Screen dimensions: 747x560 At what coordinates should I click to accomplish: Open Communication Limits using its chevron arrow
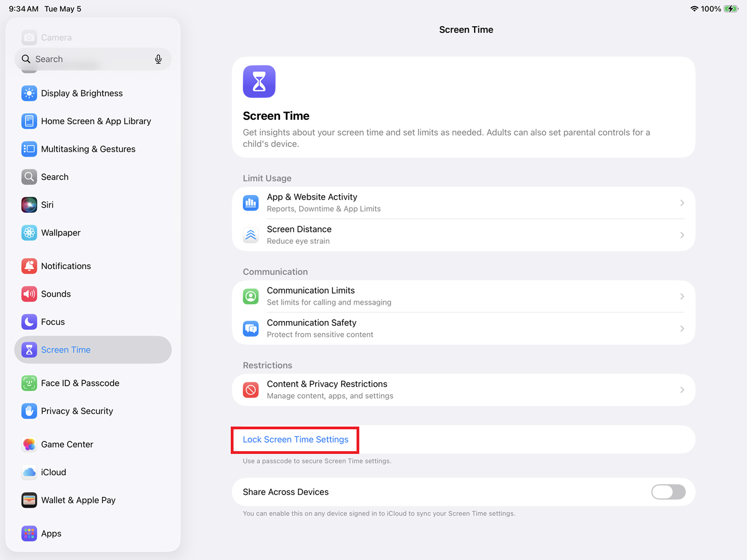[682, 296]
